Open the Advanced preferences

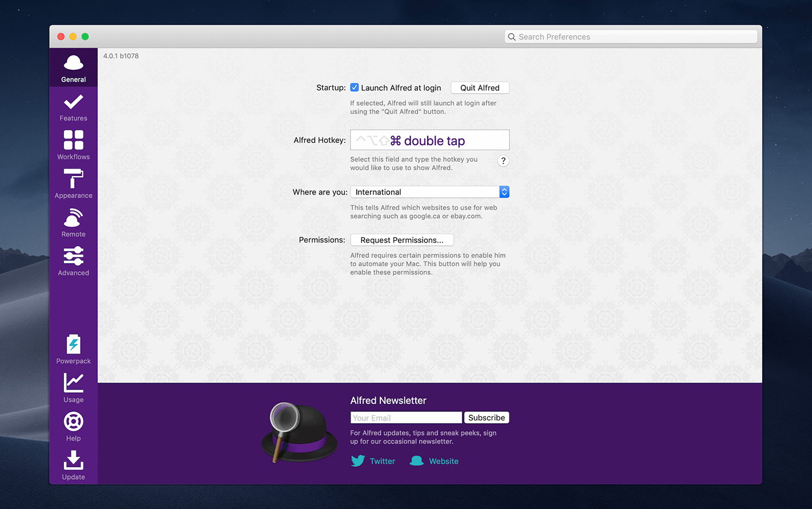click(x=73, y=262)
